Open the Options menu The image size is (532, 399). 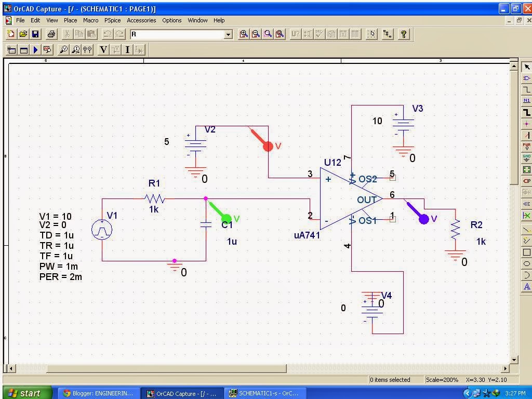[x=171, y=20]
